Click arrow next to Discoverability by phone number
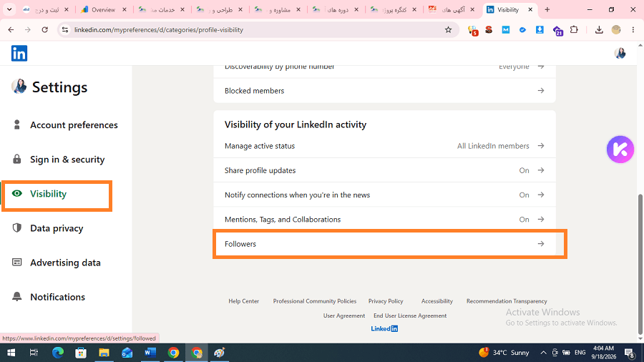Image resolution: width=644 pixels, height=362 pixels. click(541, 67)
